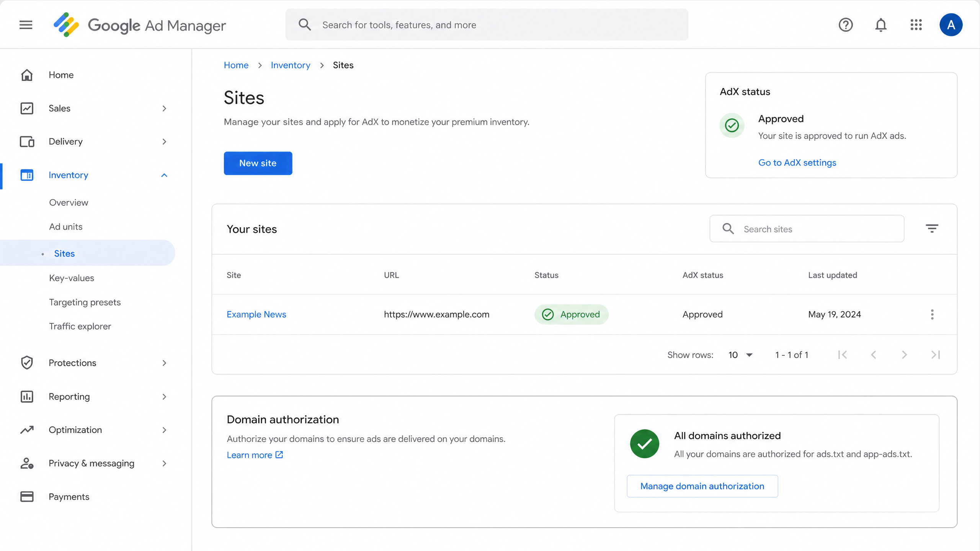Click the May 19, 2024 date cell
The height and width of the screenshot is (551, 980).
[835, 315]
